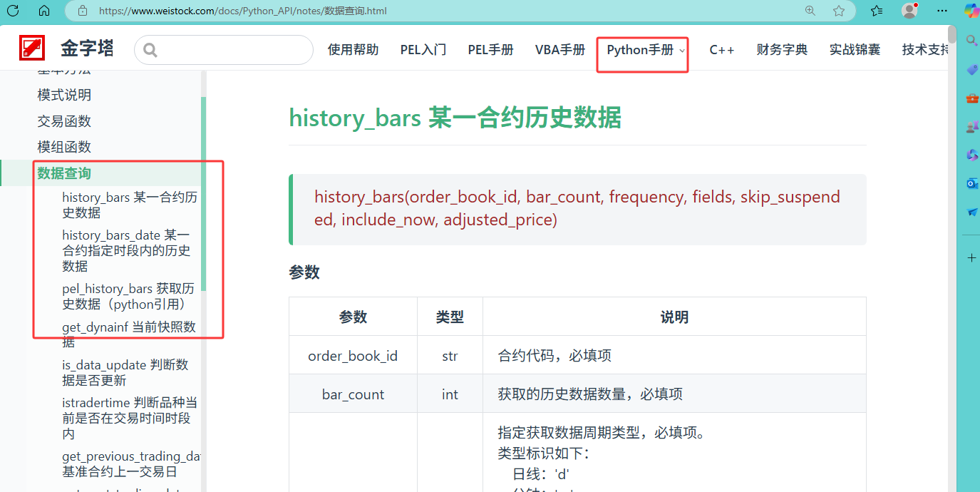
Task: Open the browser profile avatar
Action: [909, 11]
